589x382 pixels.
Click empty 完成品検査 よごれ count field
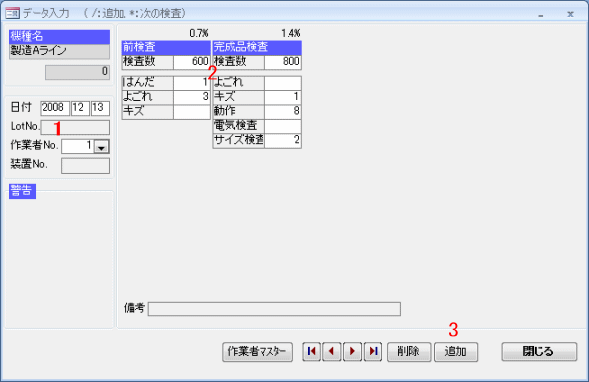coord(283,83)
